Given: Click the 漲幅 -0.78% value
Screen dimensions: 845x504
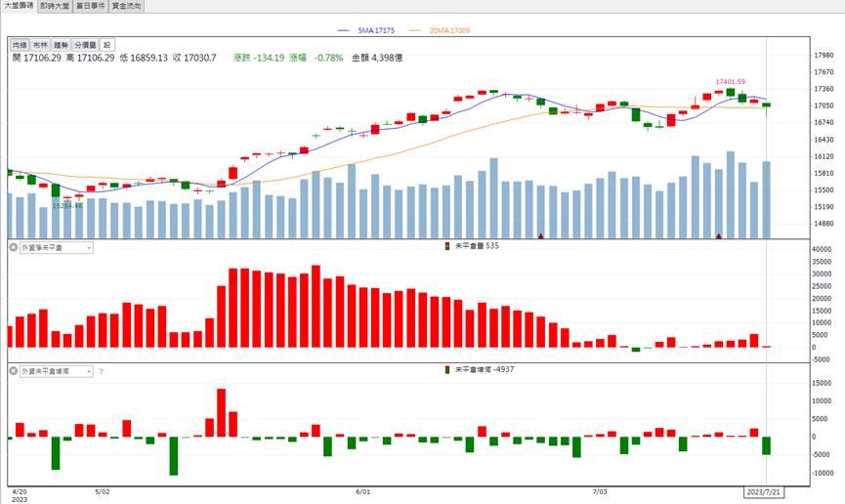Looking at the screenshot, I should click(x=317, y=58).
